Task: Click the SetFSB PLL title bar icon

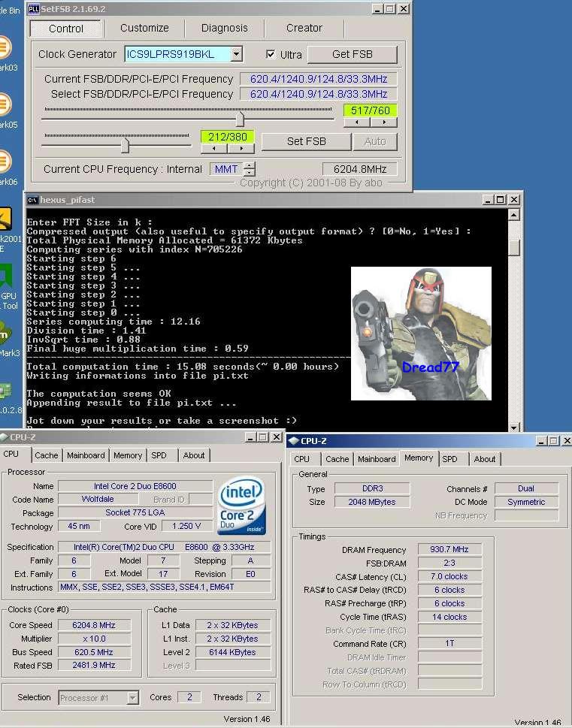Action: pyautogui.click(x=34, y=9)
